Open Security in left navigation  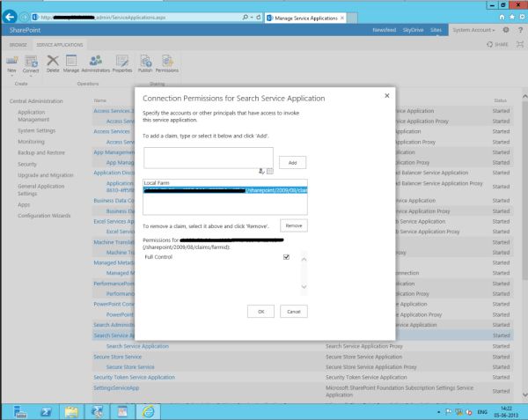click(27, 164)
